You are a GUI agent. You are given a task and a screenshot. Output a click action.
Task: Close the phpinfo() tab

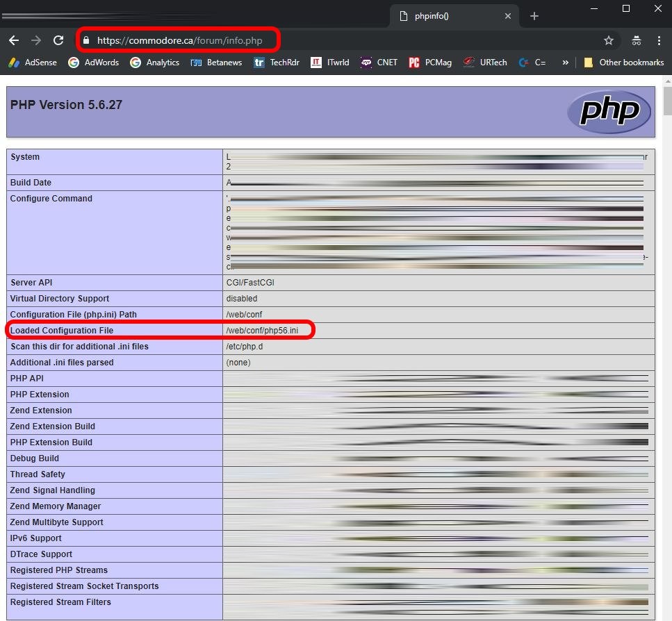[x=508, y=16]
